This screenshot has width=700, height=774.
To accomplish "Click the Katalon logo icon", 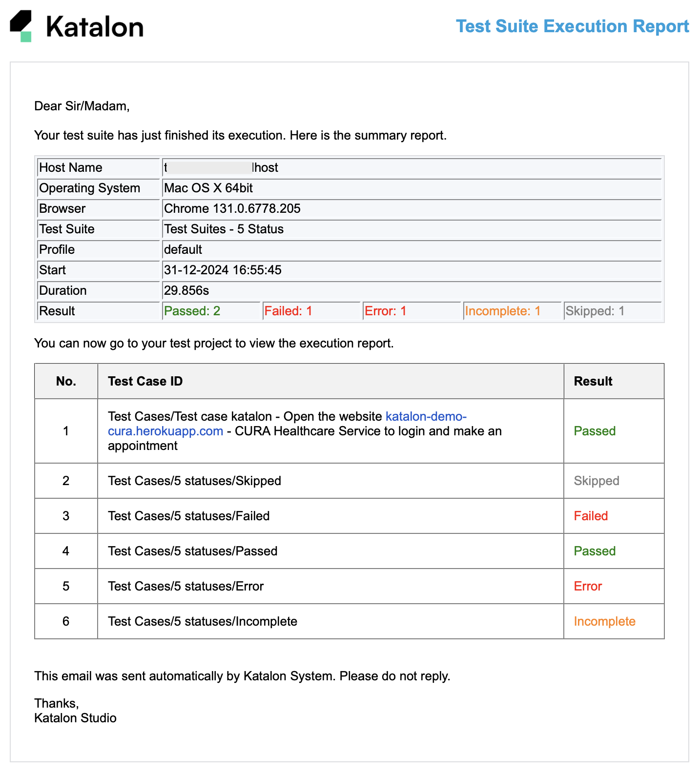I will (21, 26).
